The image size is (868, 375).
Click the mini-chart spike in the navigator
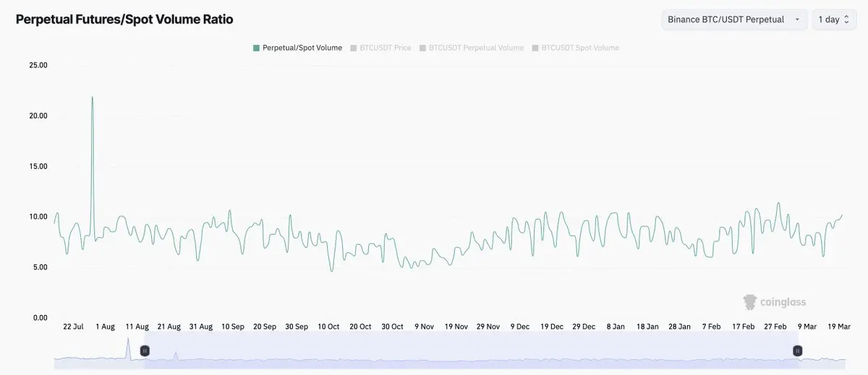pyautogui.click(x=128, y=340)
